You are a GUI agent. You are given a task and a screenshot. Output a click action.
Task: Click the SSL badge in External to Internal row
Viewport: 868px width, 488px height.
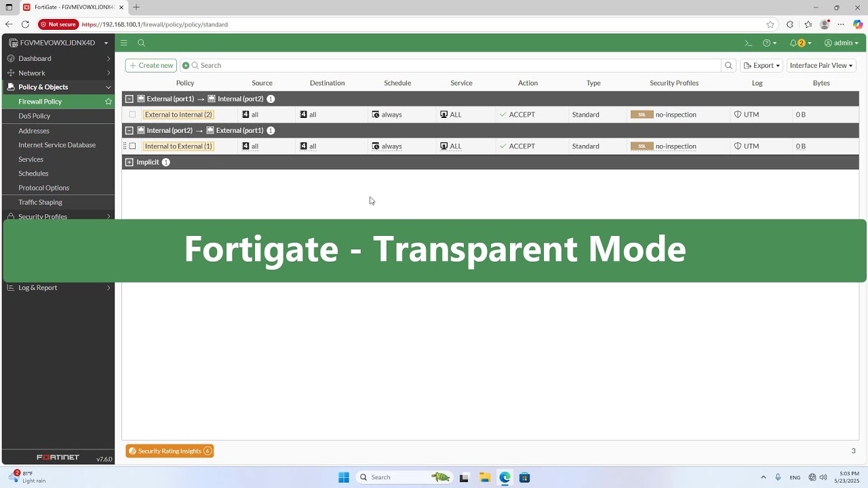[642, 115]
